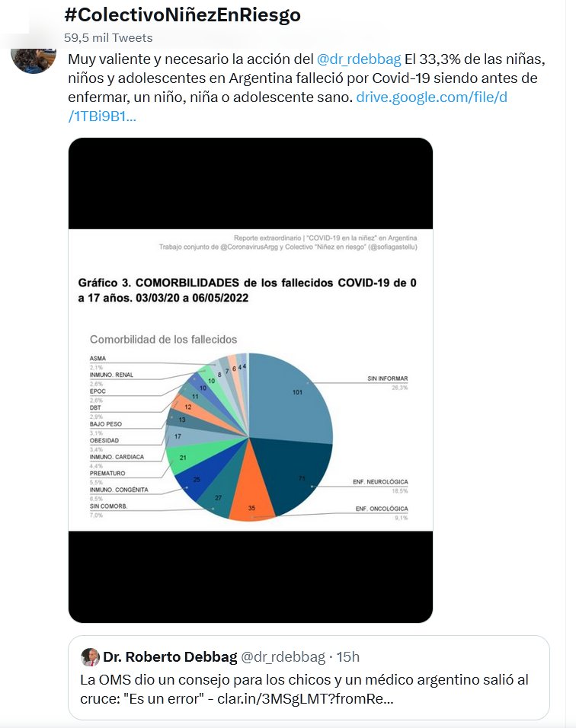This screenshot has width=576, height=728.
Task: Open the quoted tweet about la OMS
Action: pyautogui.click(x=309, y=688)
